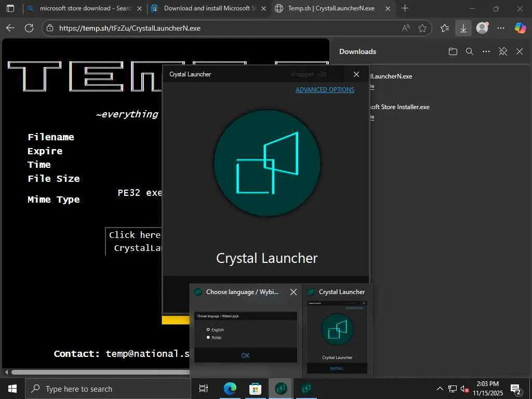Click the LauncherN.exe download entry
Image resolution: width=532 pixels, height=399 pixels.
(x=391, y=77)
